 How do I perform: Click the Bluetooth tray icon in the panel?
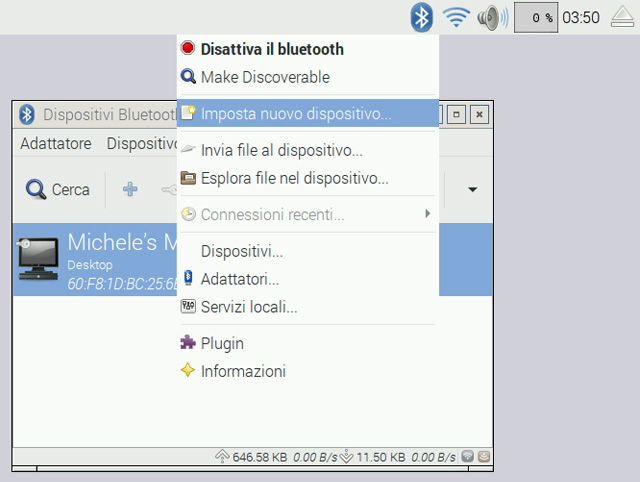point(423,17)
